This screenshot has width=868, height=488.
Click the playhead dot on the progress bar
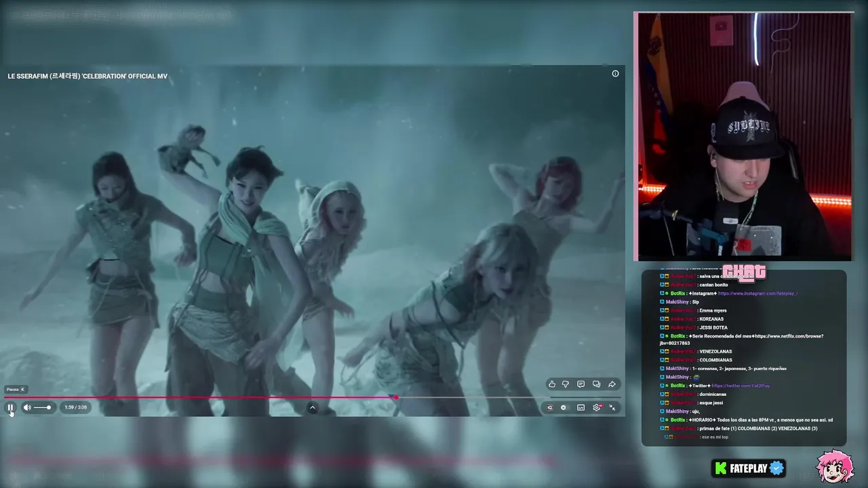click(x=396, y=398)
